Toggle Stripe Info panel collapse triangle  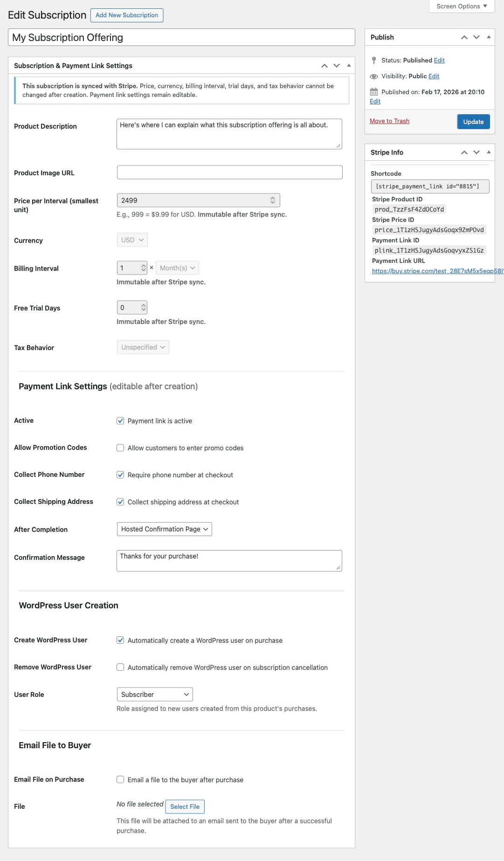click(489, 152)
